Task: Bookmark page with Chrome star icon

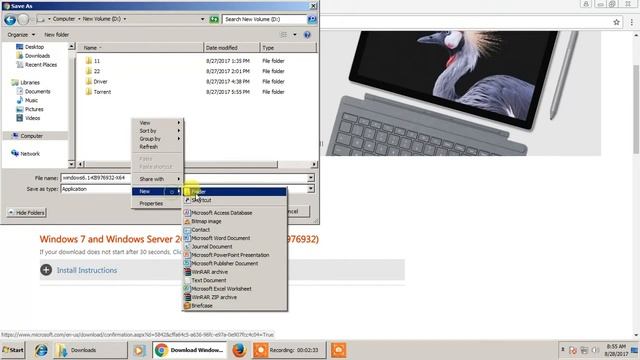Action: click(616, 22)
